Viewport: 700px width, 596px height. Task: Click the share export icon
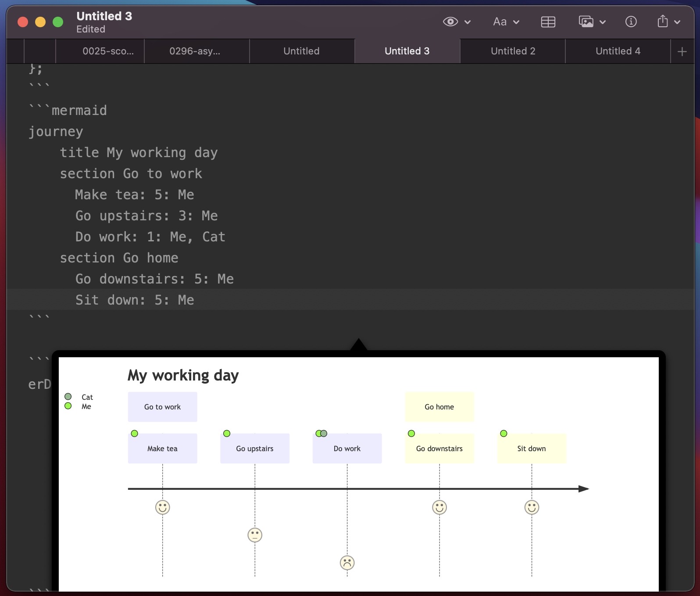(x=663, y=21)
